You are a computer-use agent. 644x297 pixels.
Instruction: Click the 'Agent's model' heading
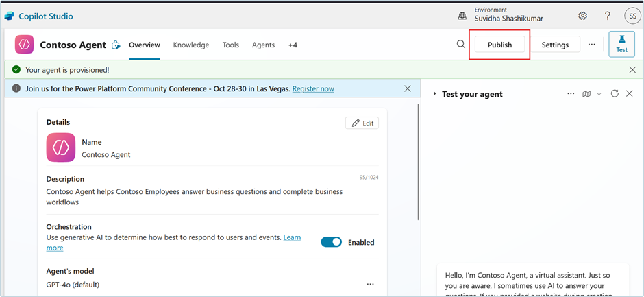[x=71, y=271]
